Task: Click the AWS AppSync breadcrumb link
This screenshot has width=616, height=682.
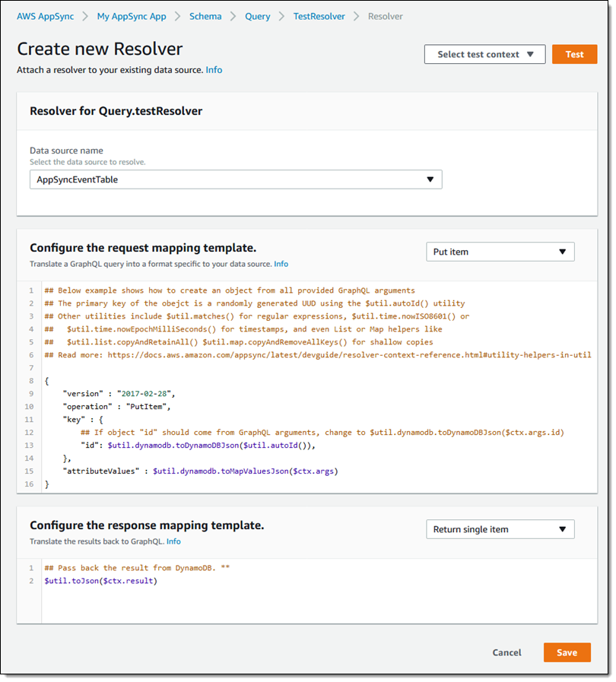Action: [x=46, y=16]
